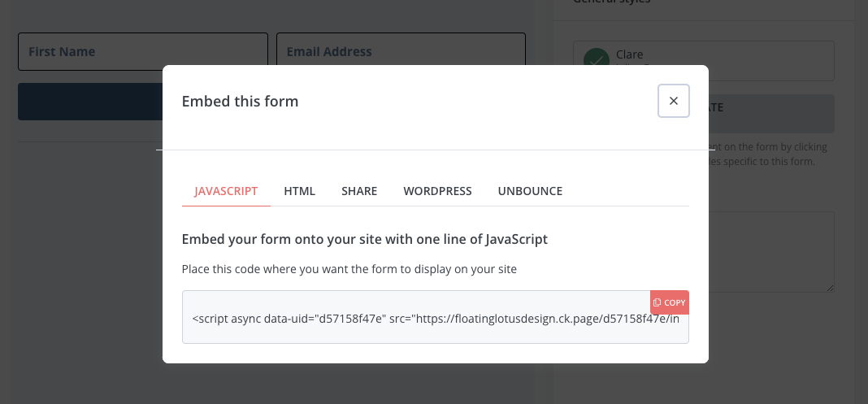Image resolution: width=868 pixels, height=404 pixels.
Task: Copy the JavaScript embed code
Action: (x=669, y=302)
